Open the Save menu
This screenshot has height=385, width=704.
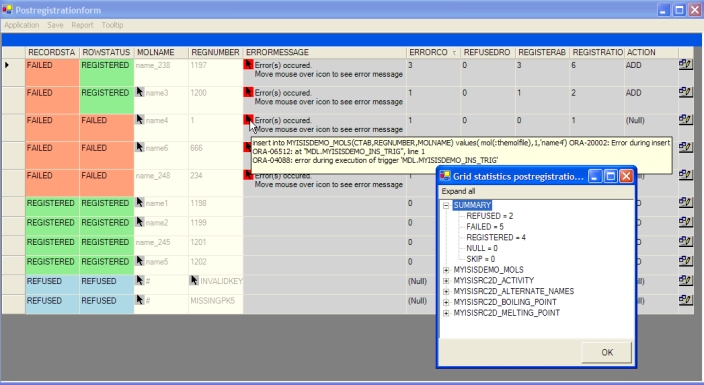click(55, 25)
